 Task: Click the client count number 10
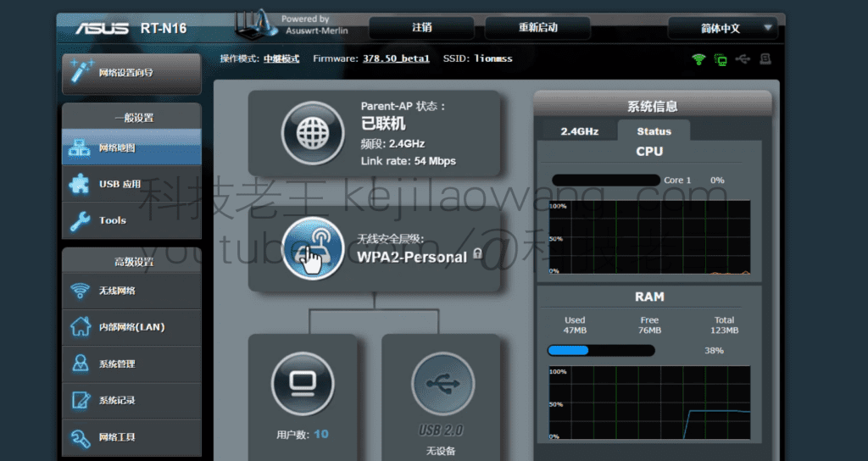click(321, 435)
